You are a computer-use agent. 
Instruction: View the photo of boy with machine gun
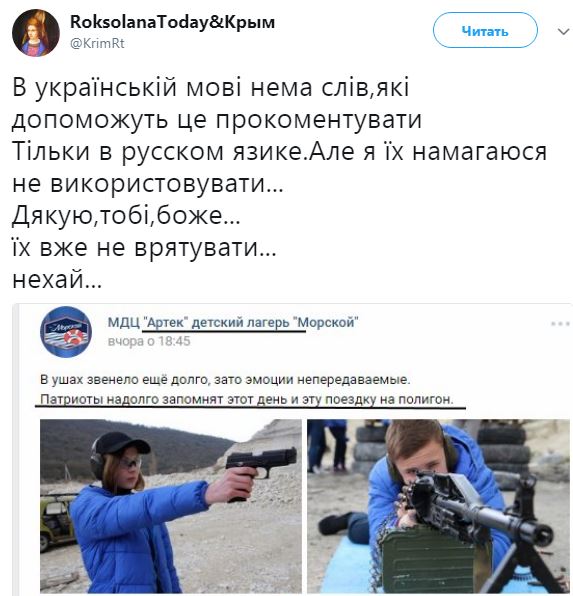pyautogui.click(x=438, y=506)
